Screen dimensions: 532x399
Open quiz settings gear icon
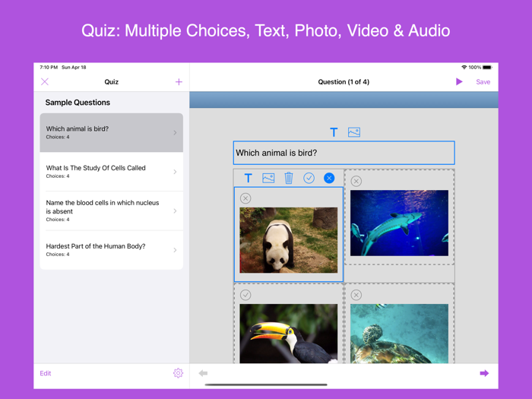(178, 373)
